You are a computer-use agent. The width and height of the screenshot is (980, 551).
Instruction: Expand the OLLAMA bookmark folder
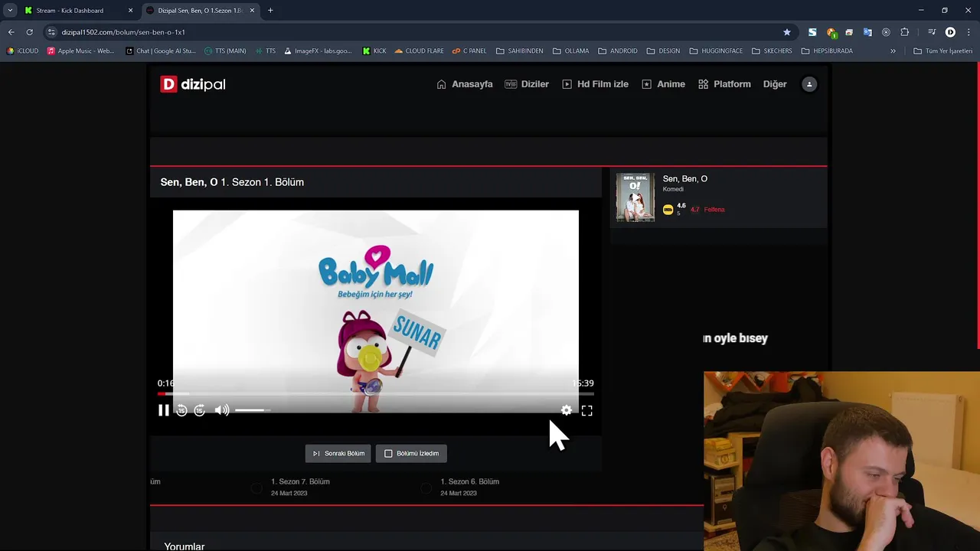[570, 51]
